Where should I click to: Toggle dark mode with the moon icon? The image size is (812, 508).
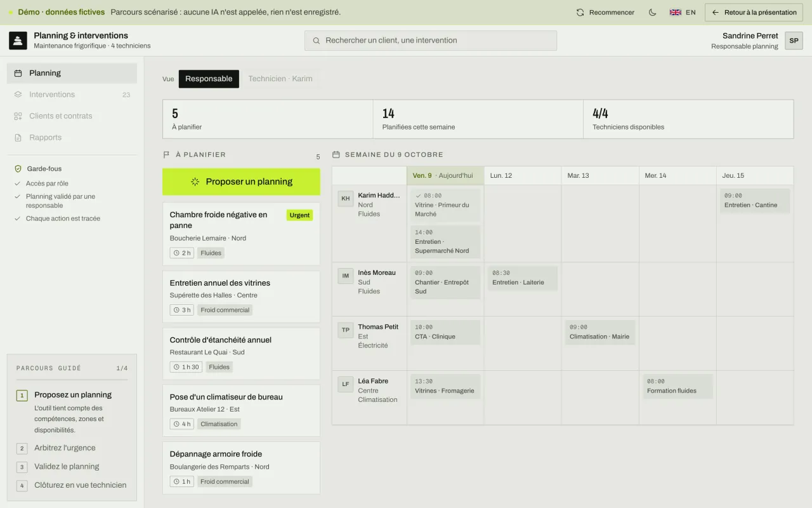pyautogui.click(x=652, y=12)
